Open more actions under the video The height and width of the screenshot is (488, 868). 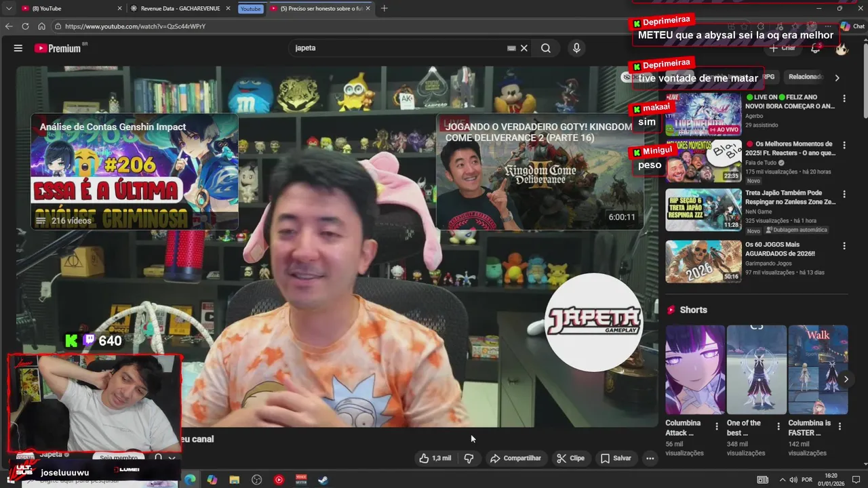pyautogui.click(x=650, y=458)
